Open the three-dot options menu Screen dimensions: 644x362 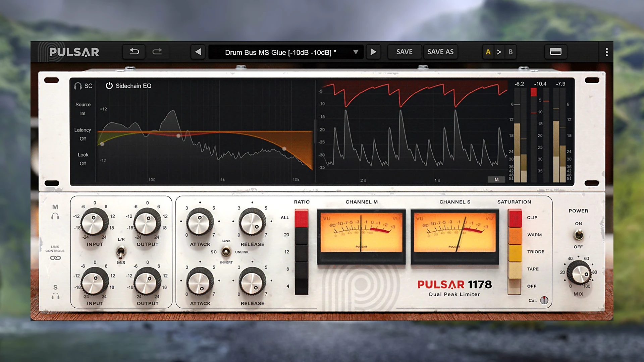(x=606, y=52)
